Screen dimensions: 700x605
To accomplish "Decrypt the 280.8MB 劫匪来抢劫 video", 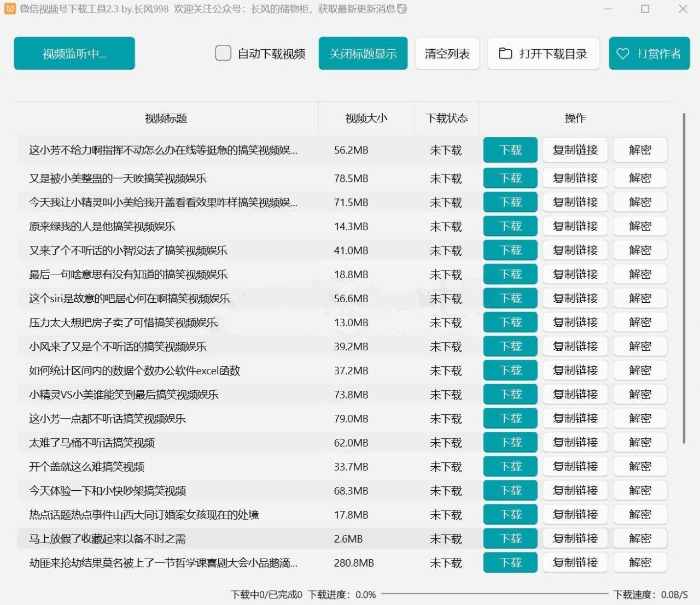I will [x=640, y=563].
